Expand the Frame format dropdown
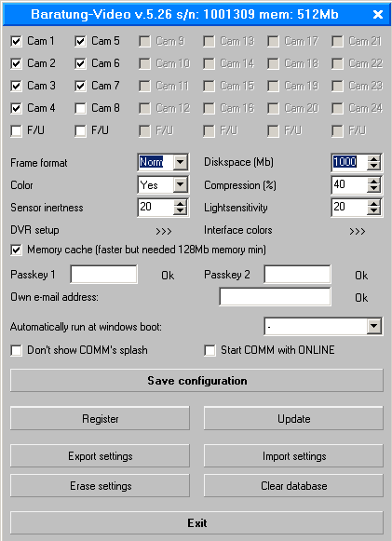 [x=180, y=162]
